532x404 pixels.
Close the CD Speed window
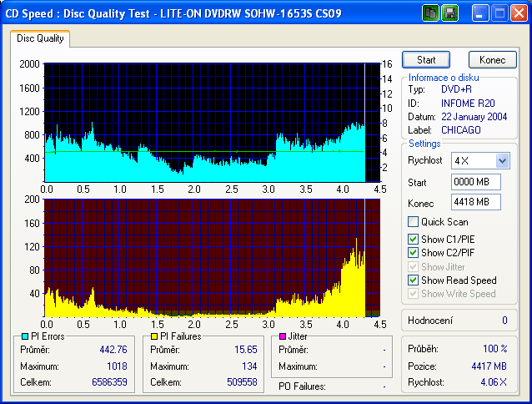point(519,13)
